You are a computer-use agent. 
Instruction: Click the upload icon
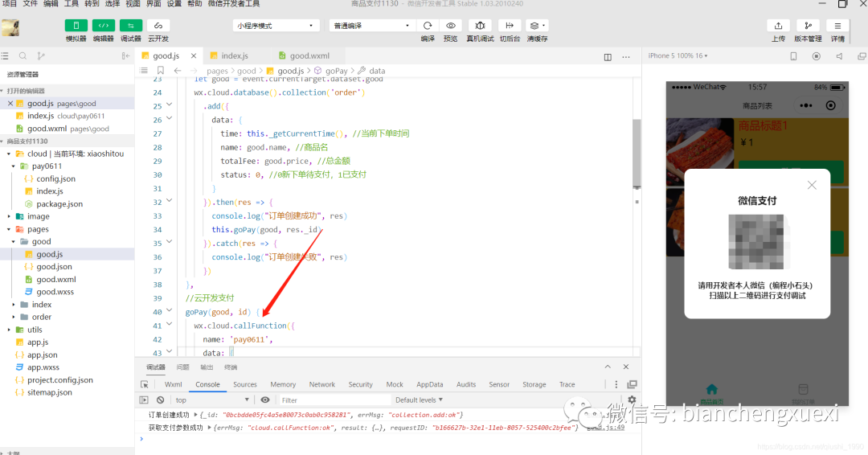click(778, 26)
